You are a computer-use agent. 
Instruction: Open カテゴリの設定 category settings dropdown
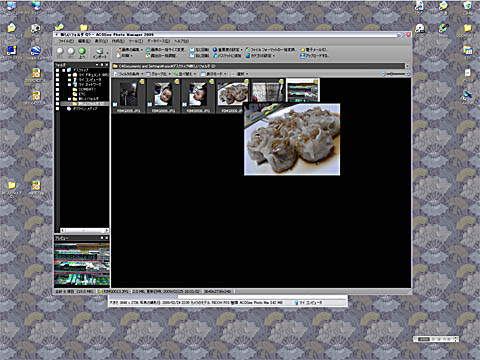[x=260, y=55]
